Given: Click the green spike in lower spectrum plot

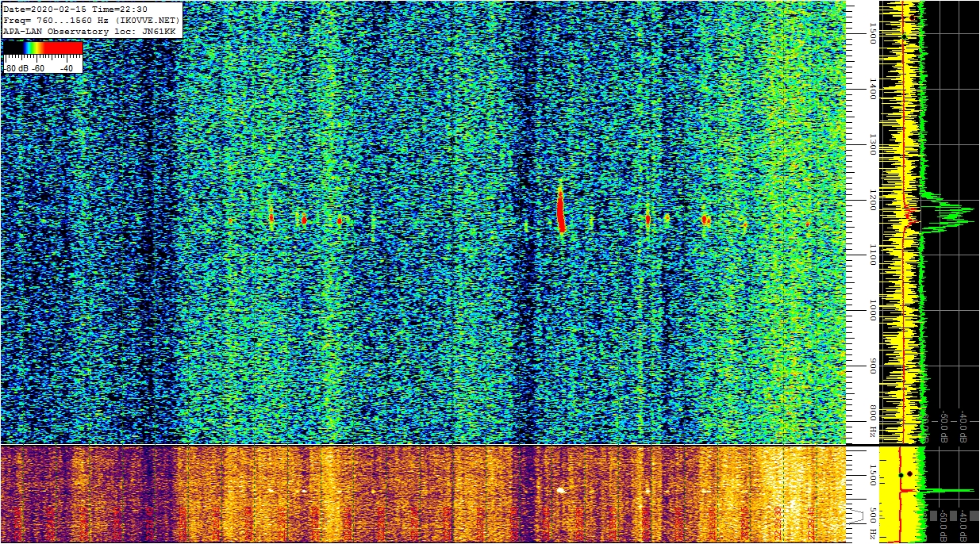Looking at the screenshot, I should pos(946,490).
